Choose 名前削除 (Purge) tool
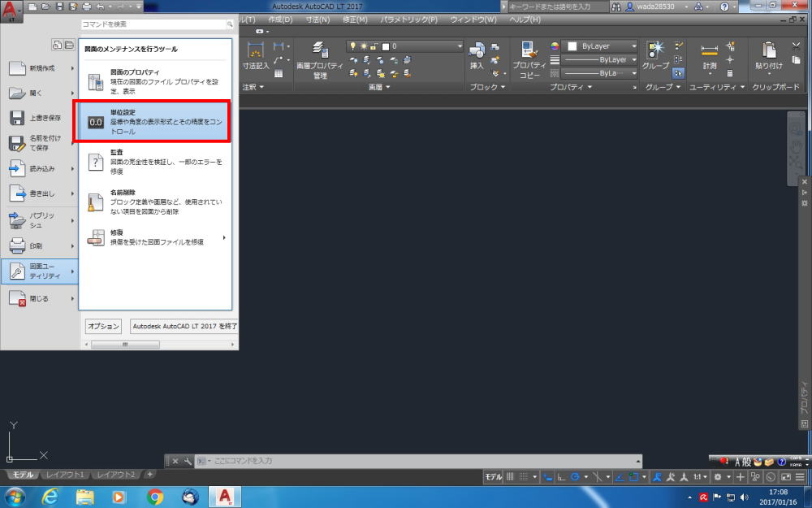The image size is (812, 508). (x=155, y=202)
